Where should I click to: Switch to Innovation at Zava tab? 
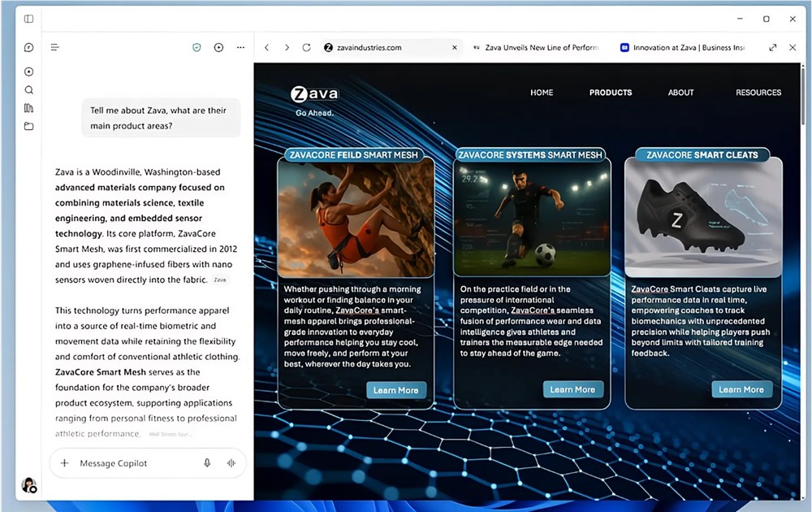[x=683, y=48]
